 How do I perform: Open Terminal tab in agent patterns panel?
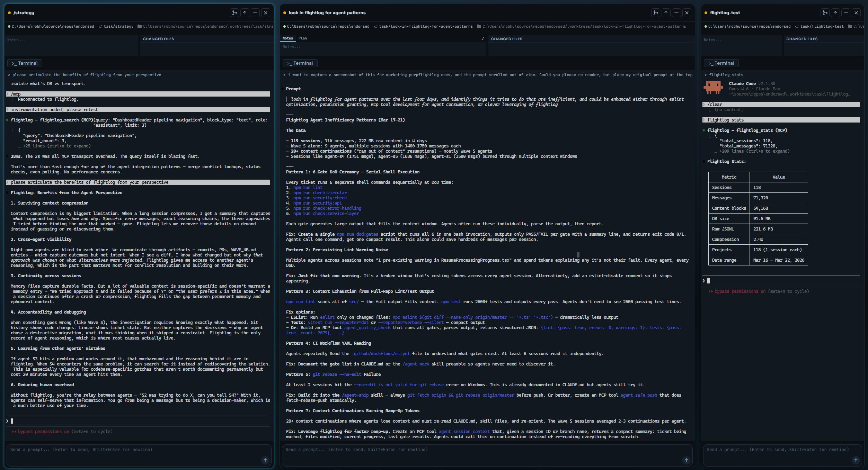click(x=300, y=63)
